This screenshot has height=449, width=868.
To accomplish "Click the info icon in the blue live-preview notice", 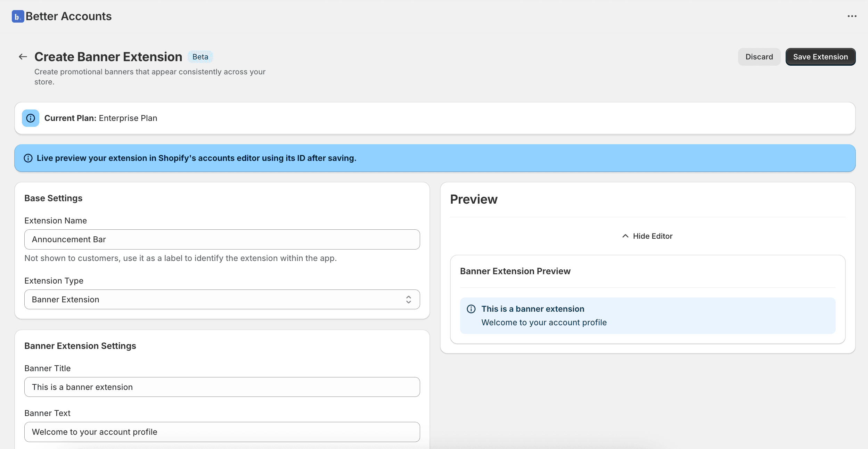I will tap(28, 158).
